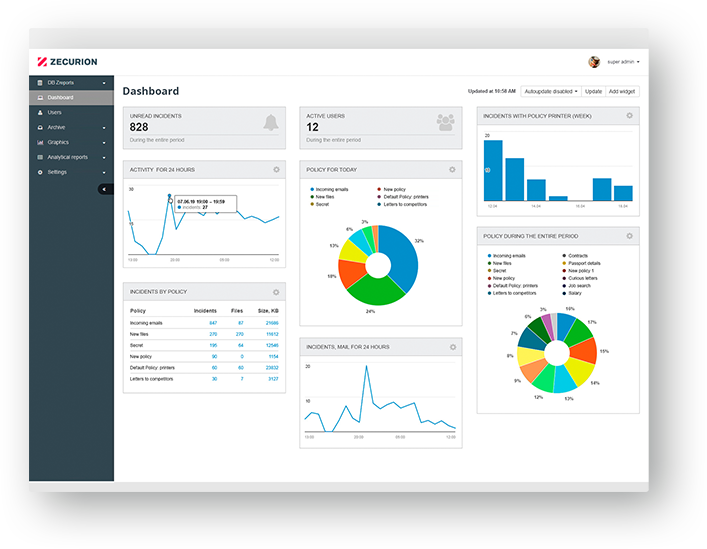Click the people icon in Active Users
This screenshot has width=707, height=549.
pyautogui.click(x=445, y=123)
